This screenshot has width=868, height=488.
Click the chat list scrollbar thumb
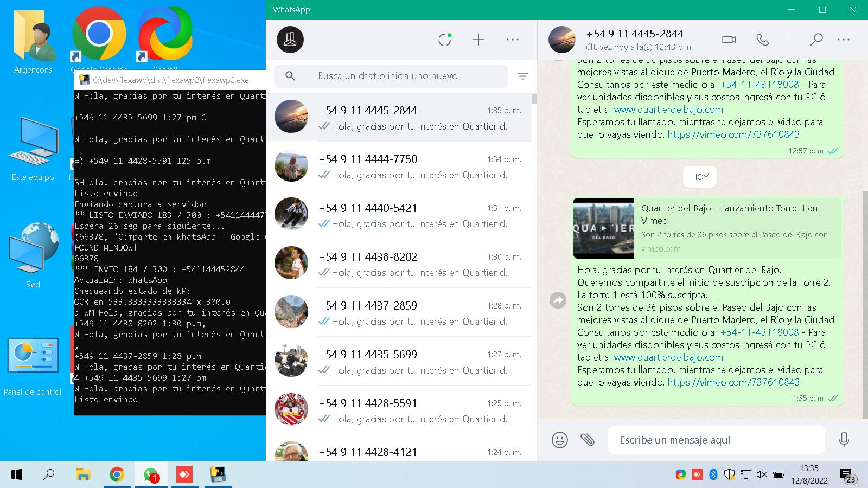pos(534,99)
